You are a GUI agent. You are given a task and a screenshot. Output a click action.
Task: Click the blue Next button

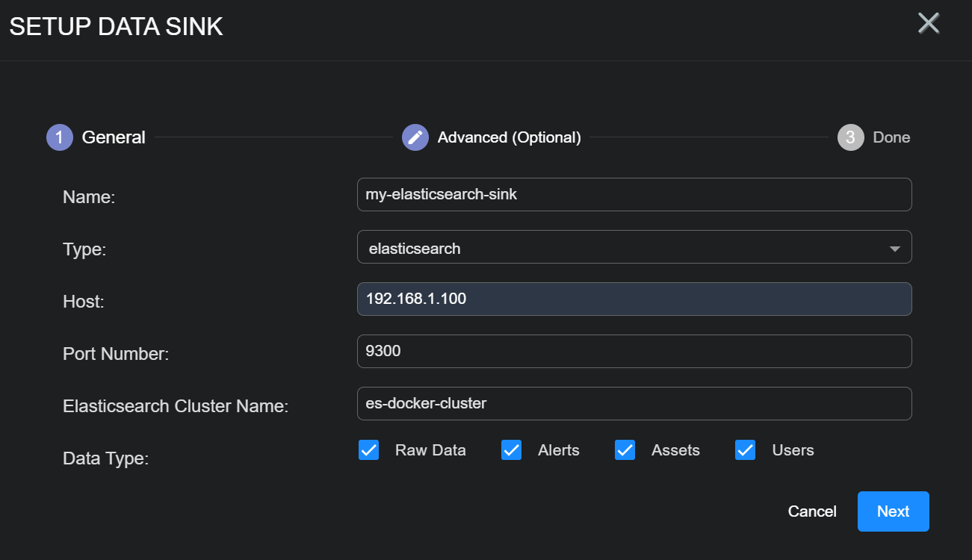pyautogui.click(x=893, y=511)
